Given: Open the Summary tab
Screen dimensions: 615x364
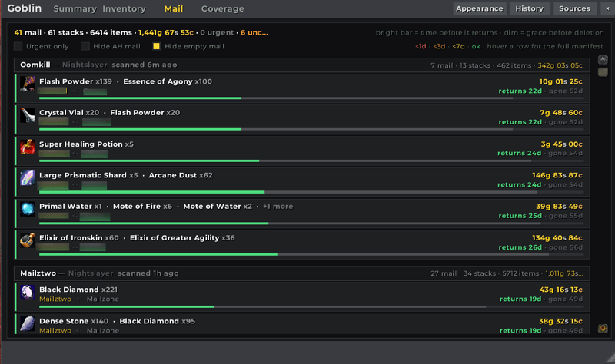Looking at the screenshot, I should pos(75,8).
